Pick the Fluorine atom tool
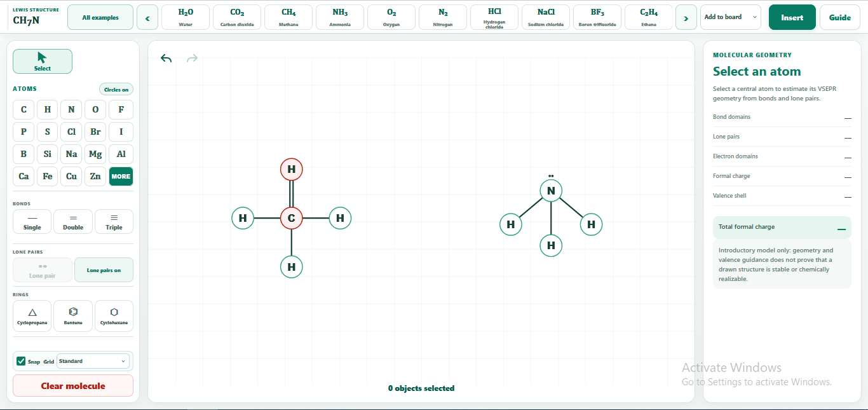This screenshot has width=868, height=410. [x=121, y=109]
